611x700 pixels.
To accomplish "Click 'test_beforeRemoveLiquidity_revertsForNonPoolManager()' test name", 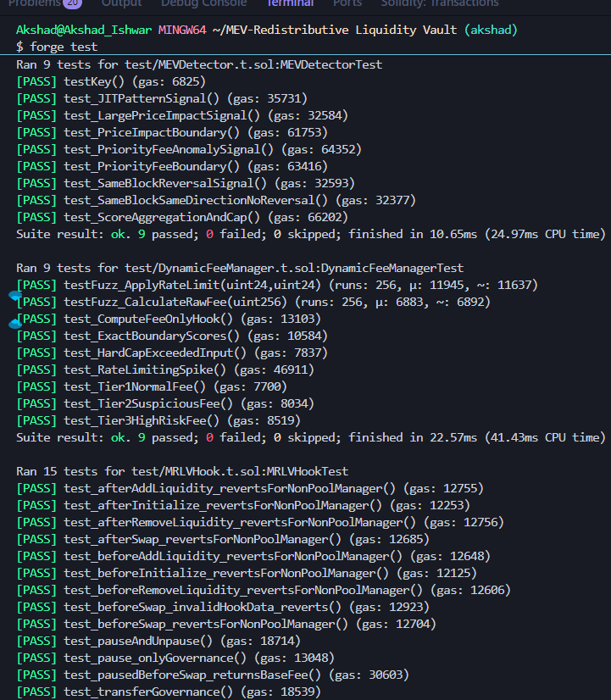I will point(243,591).
